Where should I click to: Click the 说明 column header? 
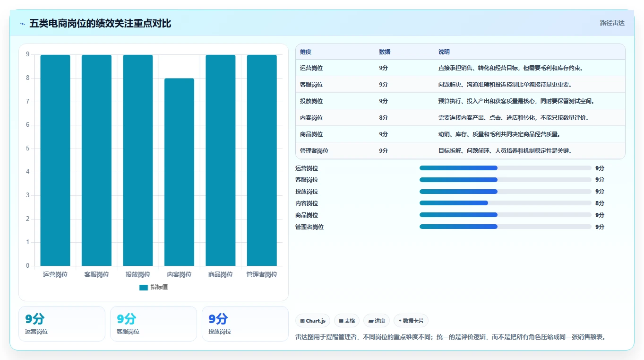click(x=444, y=52)
